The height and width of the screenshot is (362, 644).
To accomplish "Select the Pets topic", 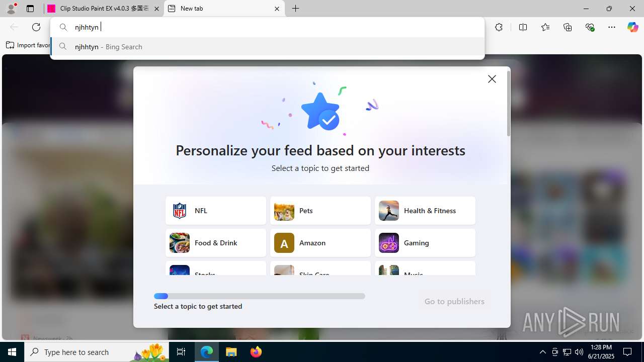I will pos(320,211).
